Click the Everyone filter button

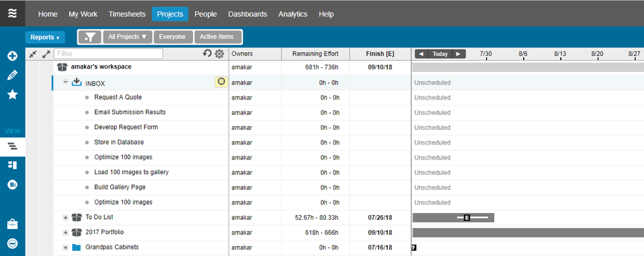click(172, 37)
